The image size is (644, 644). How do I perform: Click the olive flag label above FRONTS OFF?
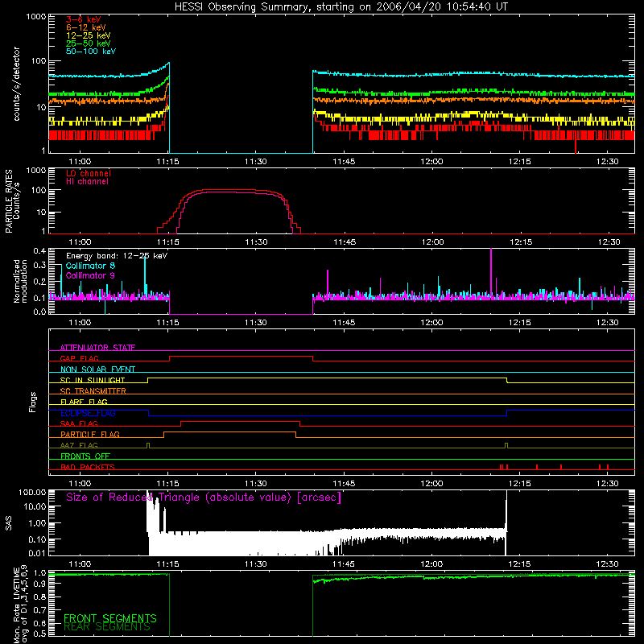pyautogui.click(x=79, y=445)
